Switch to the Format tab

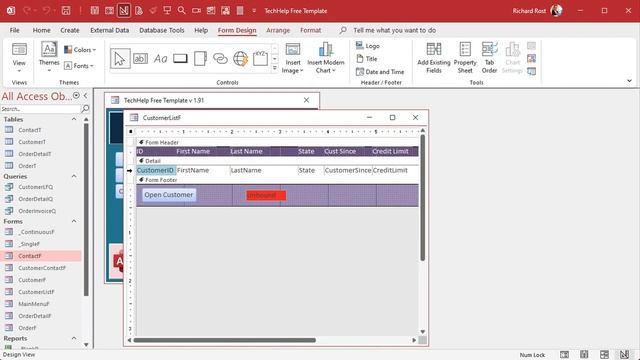[311, 30]
